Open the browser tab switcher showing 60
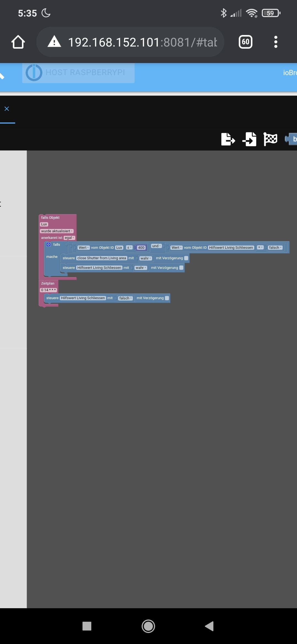Viewport: 297px width, 644px height. 246,42
